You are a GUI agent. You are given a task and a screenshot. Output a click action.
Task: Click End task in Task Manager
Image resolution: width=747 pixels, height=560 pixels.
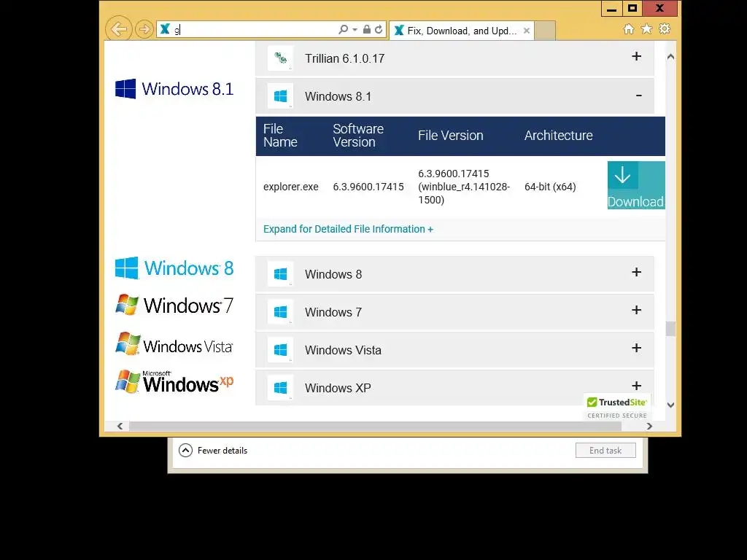click(x=605, y=451)
